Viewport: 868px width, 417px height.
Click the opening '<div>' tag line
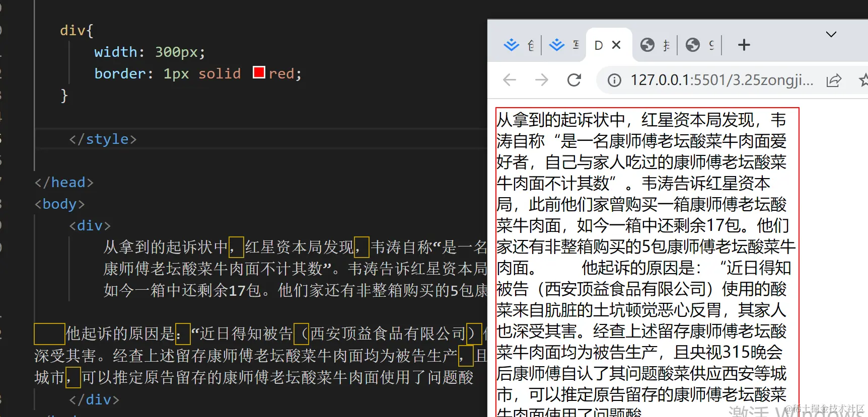coord(90,225)
